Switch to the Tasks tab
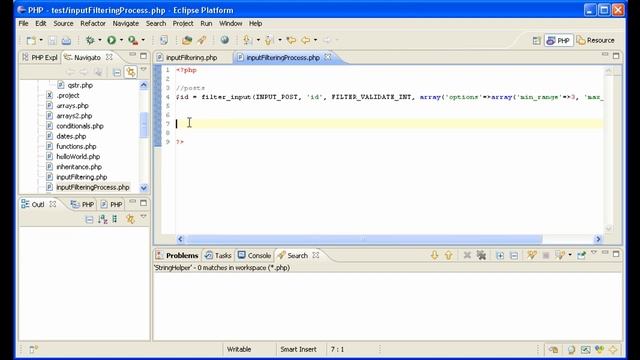The height and width of the screenshot is (360, 640). pyautogui.click(x=218, y=256)
